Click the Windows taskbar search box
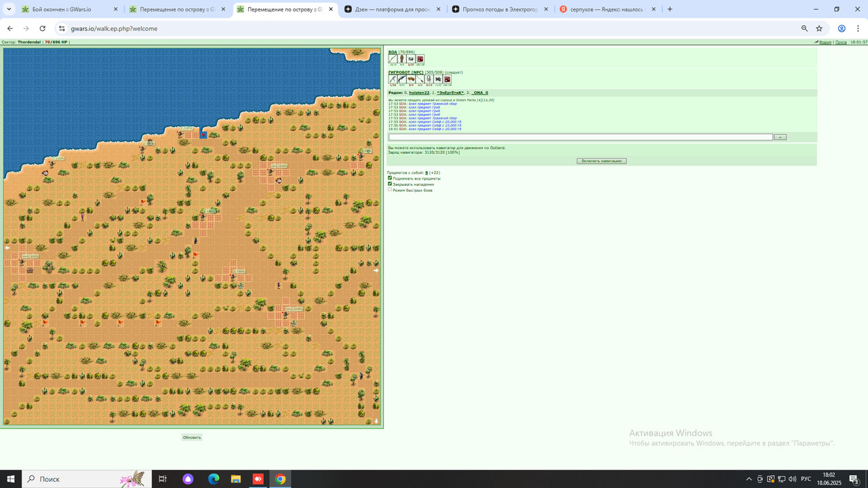This screenshot has height=488, width=868. pyautogui.click(x=85, y=479)
